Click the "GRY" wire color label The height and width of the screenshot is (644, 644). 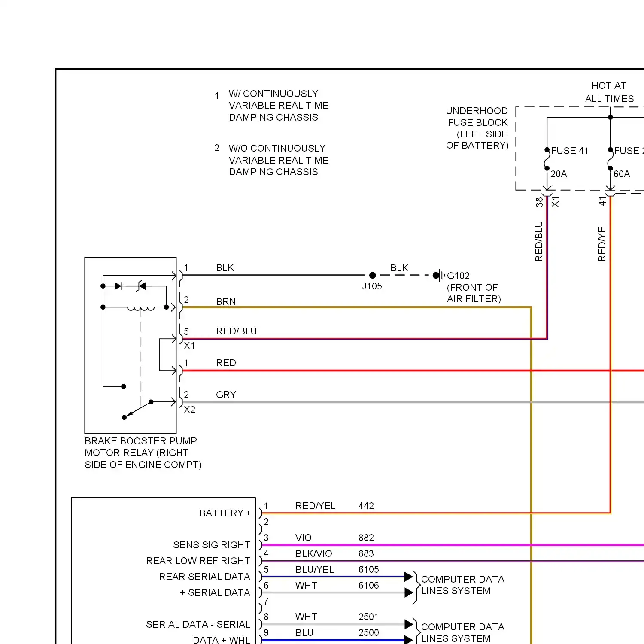point(226,395)
